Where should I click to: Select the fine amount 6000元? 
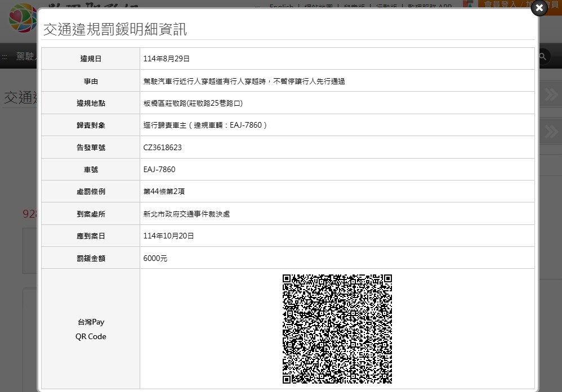[155, 259]
